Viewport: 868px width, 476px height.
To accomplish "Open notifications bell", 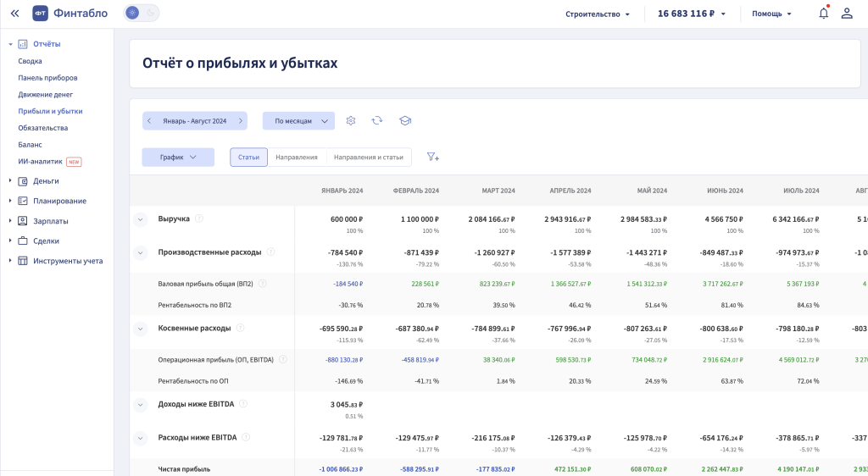I will 824,14.
